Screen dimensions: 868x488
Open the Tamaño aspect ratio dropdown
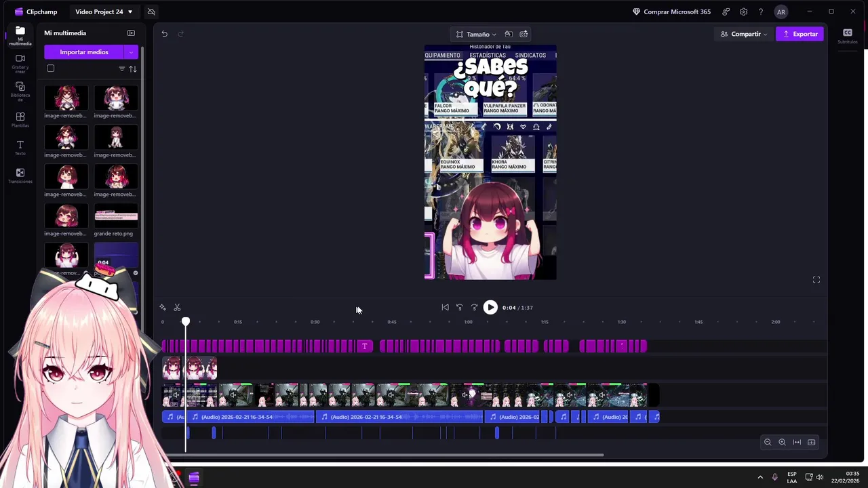point(476,34)
